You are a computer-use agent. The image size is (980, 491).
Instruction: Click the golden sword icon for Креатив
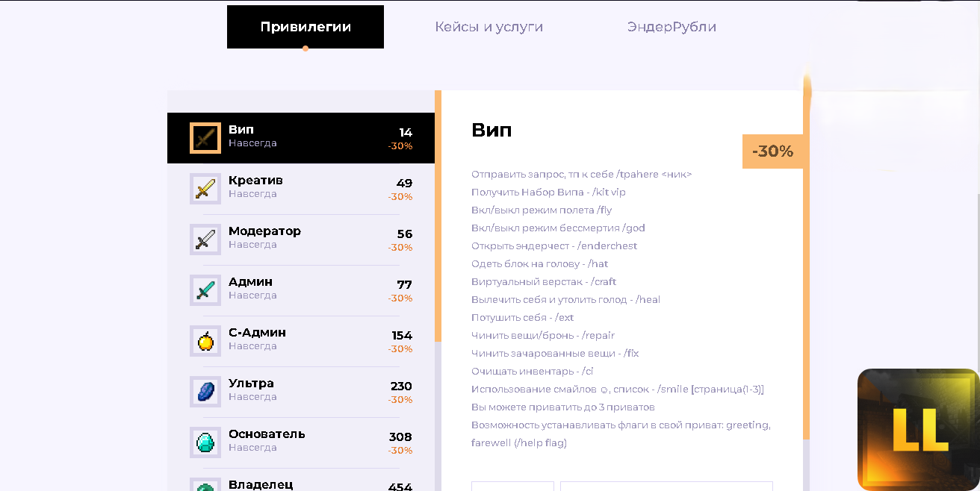(205, 189)
